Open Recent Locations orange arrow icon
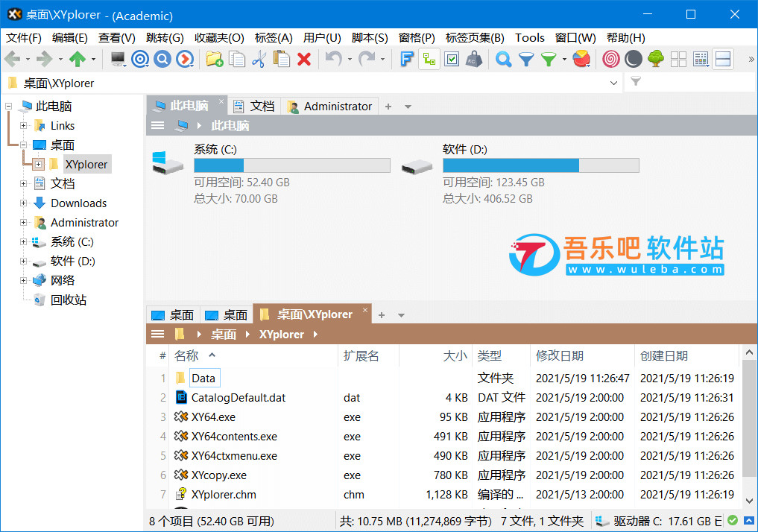The image size is (758, 532). tap(185, 60)
